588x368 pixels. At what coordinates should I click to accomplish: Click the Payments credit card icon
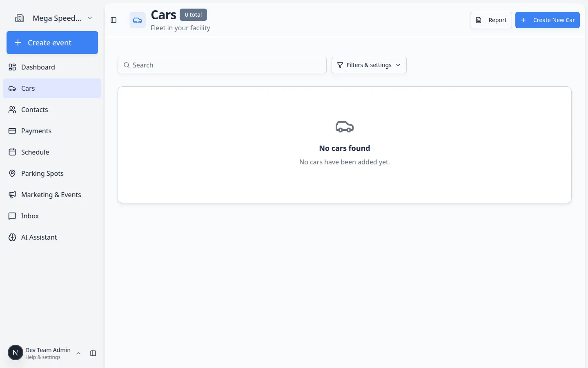coord(12,131)
